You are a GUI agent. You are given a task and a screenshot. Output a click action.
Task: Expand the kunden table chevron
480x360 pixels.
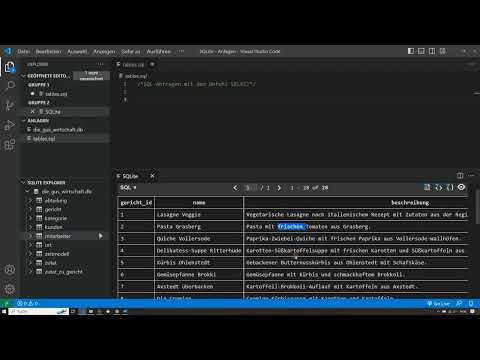30,227
